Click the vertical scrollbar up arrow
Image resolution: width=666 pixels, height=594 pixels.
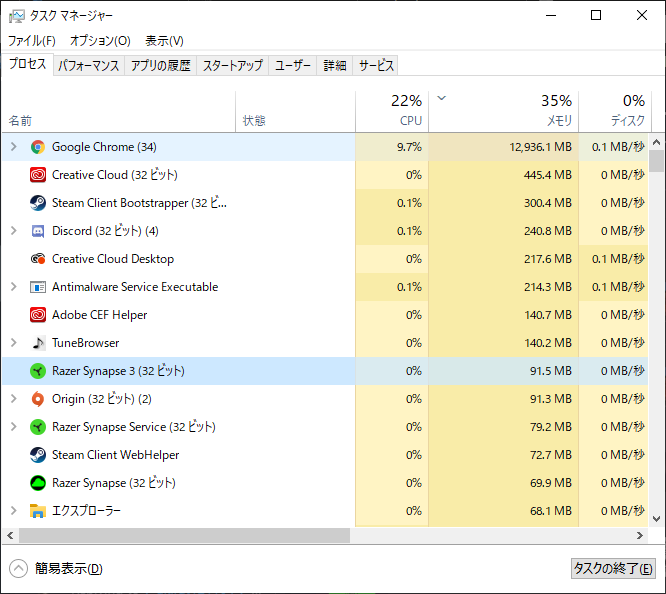click(x=657, y=142)
